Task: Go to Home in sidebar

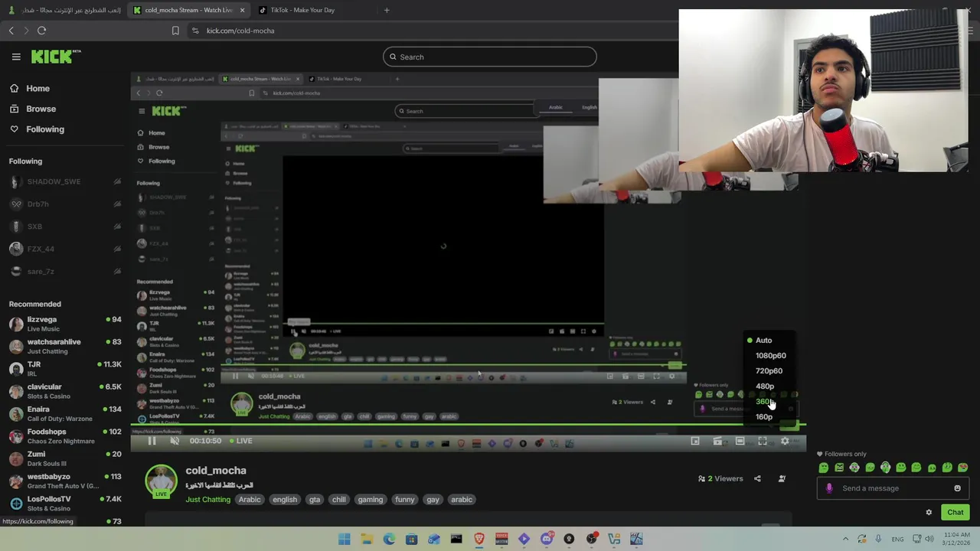Action: (31, 89)
